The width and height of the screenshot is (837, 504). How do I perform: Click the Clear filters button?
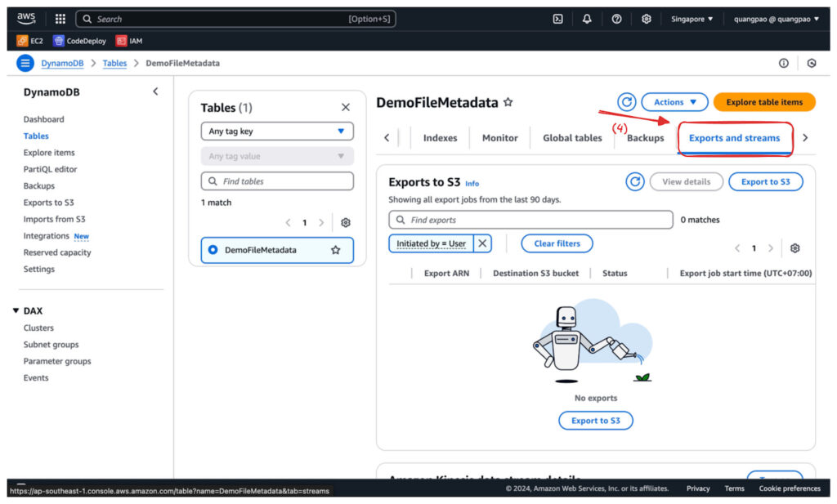[557, 243]
